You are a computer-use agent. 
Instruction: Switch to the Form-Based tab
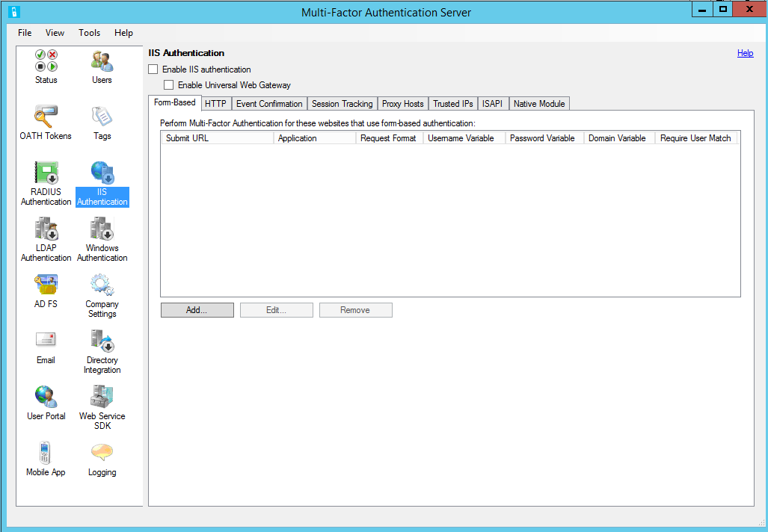[x=175, y=102]
